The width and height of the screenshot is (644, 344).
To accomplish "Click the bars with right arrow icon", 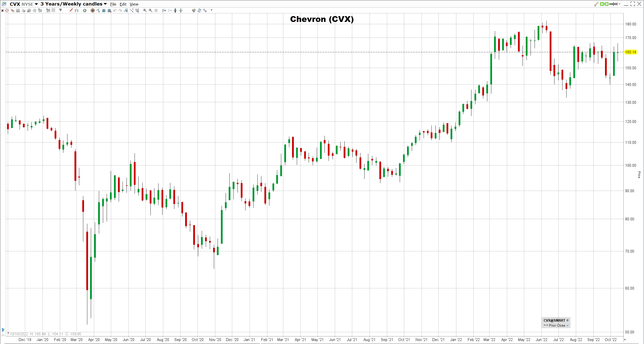I will pyautogui.click(x=164, y=11).
